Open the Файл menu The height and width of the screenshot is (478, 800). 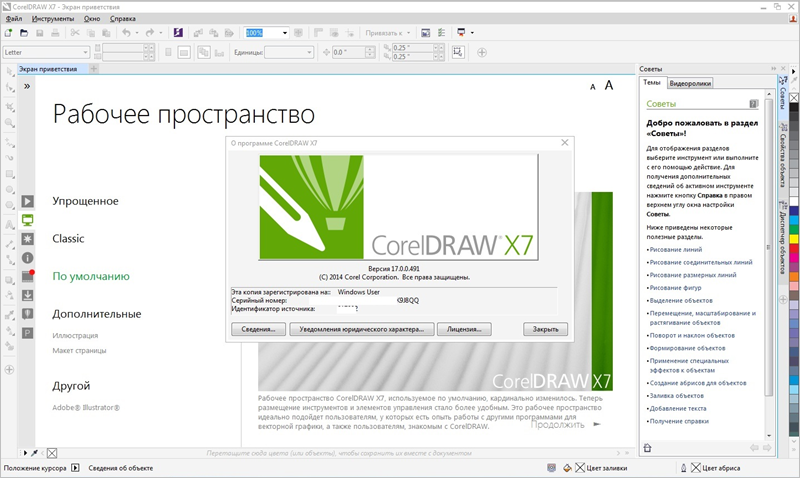[x=14, y=19]
